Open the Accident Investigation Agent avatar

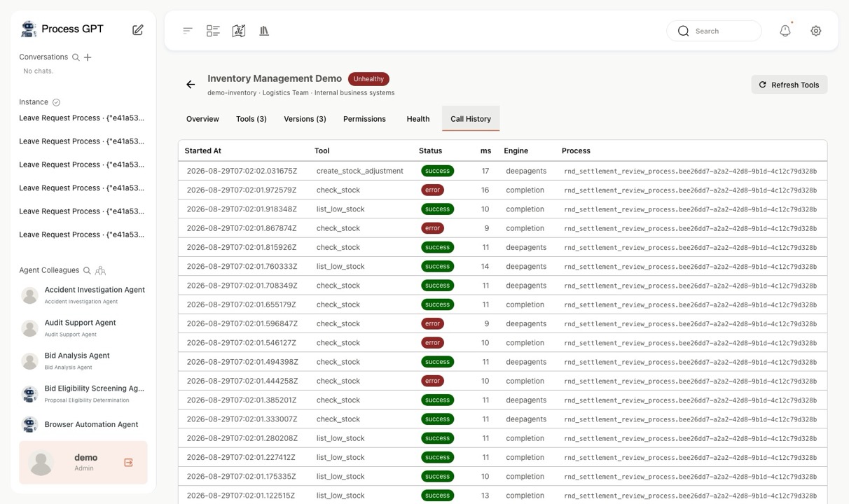click(x=29, y=295)
